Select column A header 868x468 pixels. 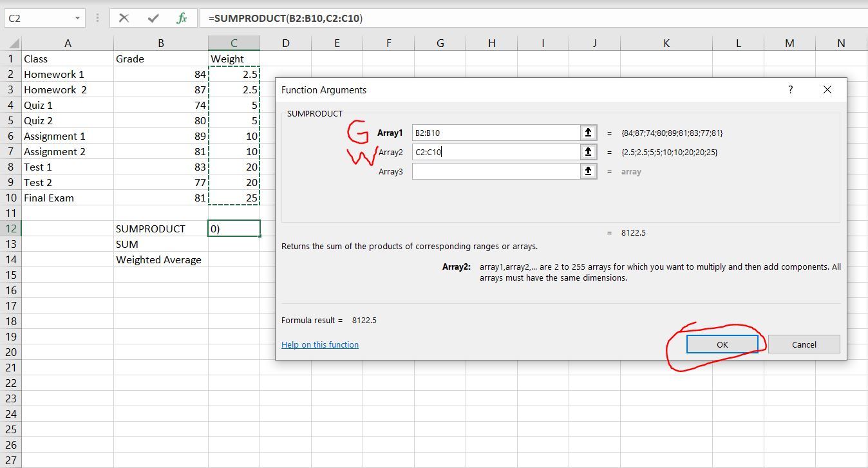(x=68, y=43)
